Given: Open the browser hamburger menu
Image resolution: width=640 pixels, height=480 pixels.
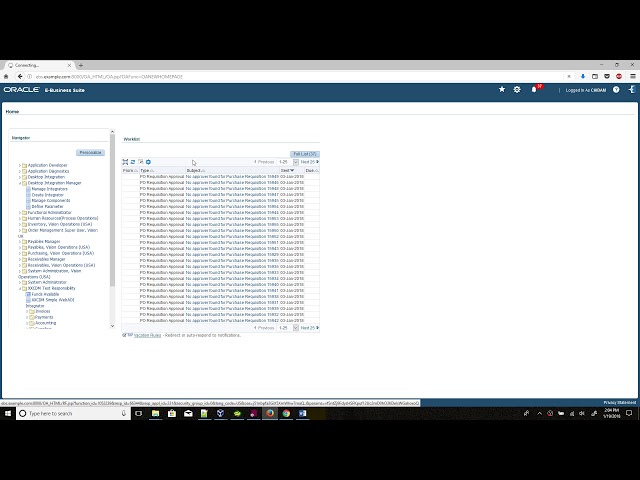Looking at the screenshot, I should click(633, 76).
